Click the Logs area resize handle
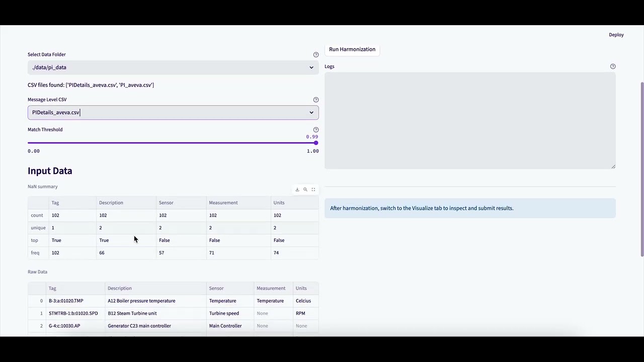The width and height of the screenshot is (644, 362). coord(613,166)
